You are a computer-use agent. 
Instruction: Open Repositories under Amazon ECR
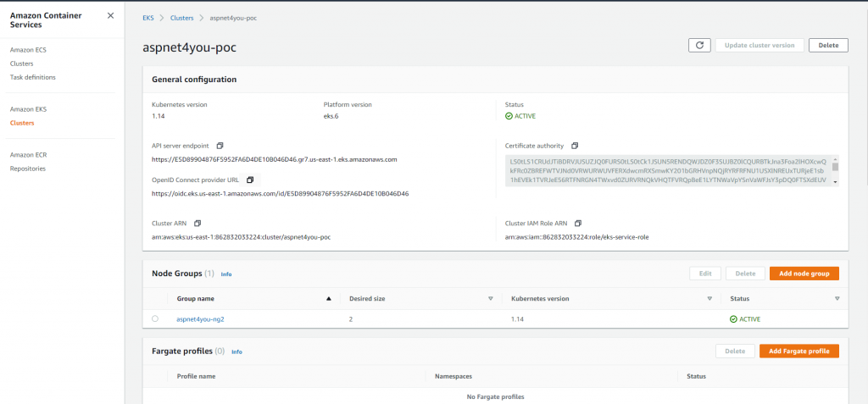click(x=28, y=169)
